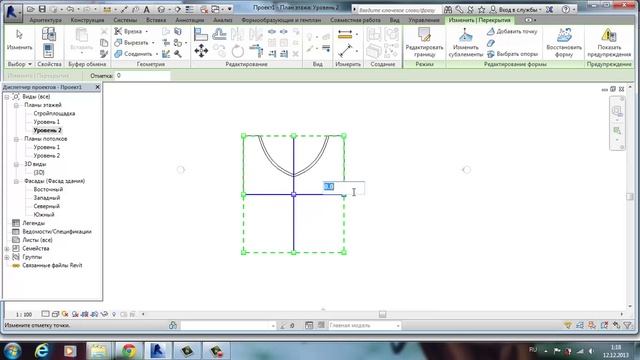Click the Rotate tool in Редактирование panel

click(x=238, y=51)
